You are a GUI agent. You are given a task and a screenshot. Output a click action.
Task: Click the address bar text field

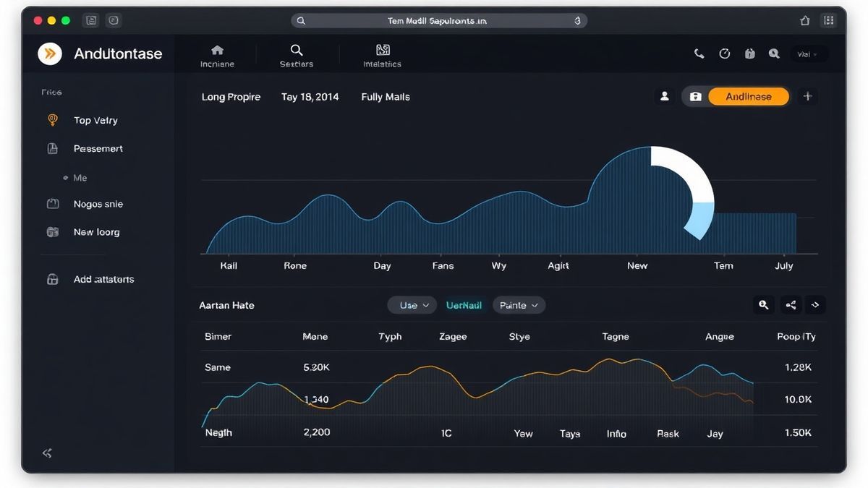pyautogui.click(x=438, y=21)
